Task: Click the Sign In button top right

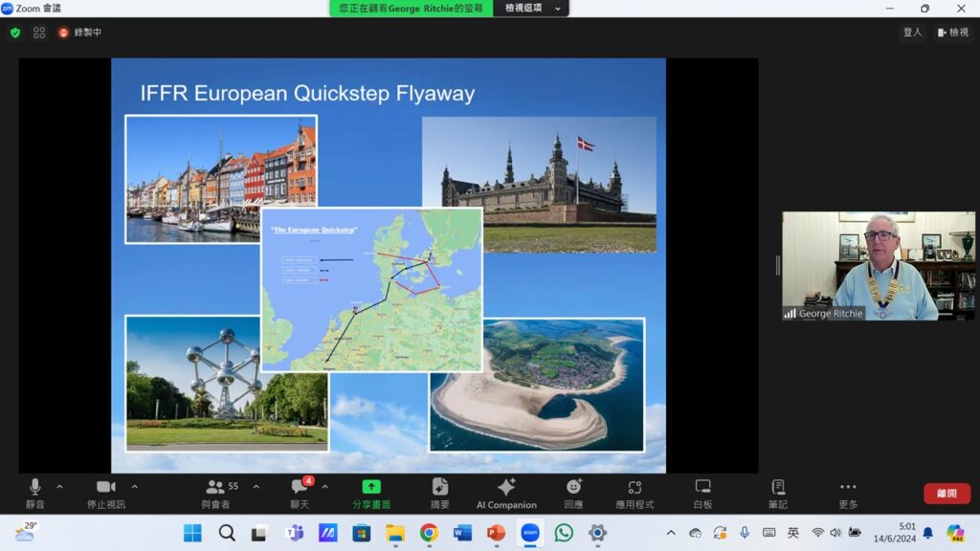Action: [x=912, y=33]
